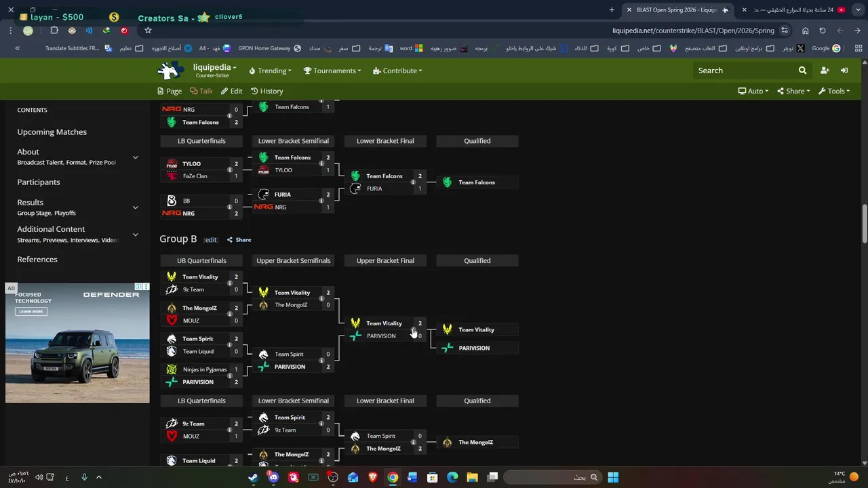Open the Google bookmark
The width and height of the screenshot is (868, 488).
[825, 48]
